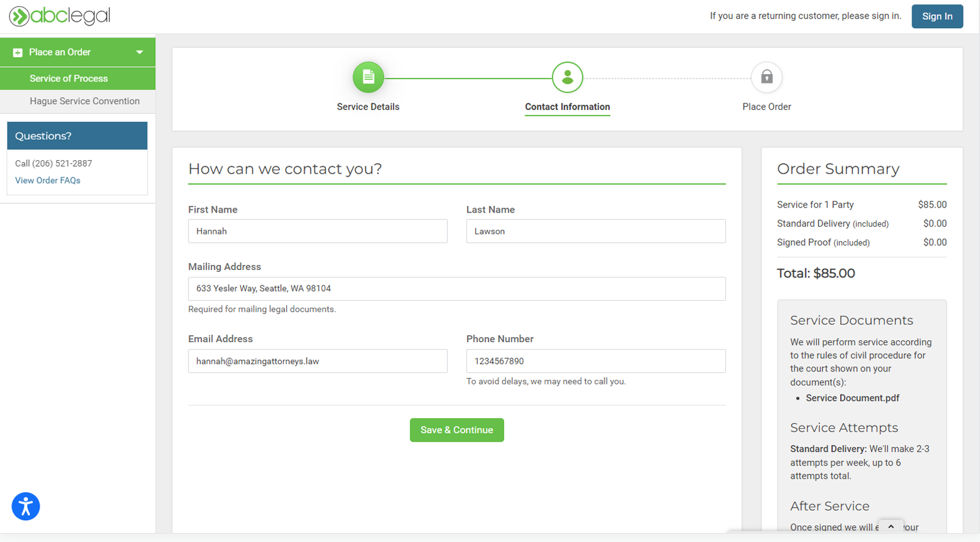Click the Contact Information step label

pyautogui.click(x=567, y=107)
